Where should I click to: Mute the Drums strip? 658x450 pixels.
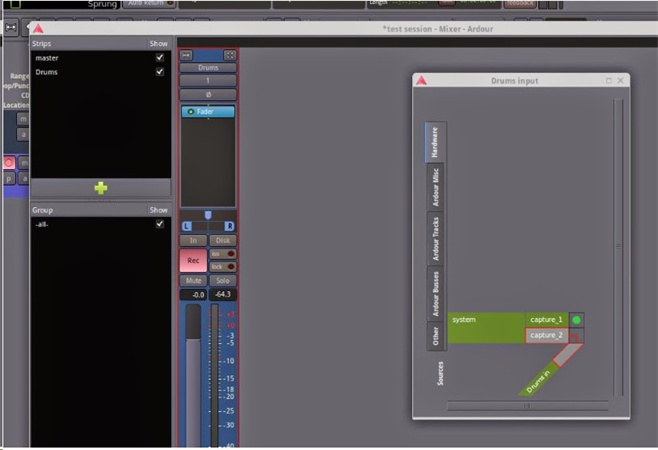point(193,281)
